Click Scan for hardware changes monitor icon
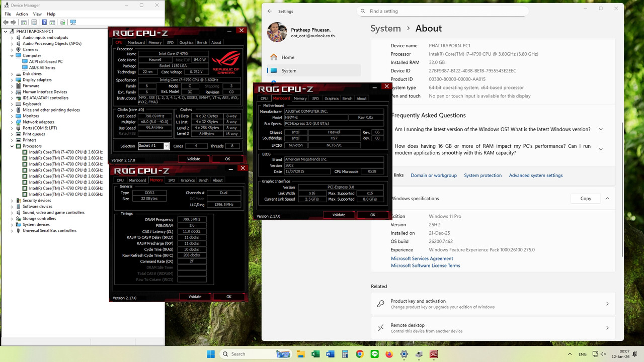644x362 pixels. (73, 22)
